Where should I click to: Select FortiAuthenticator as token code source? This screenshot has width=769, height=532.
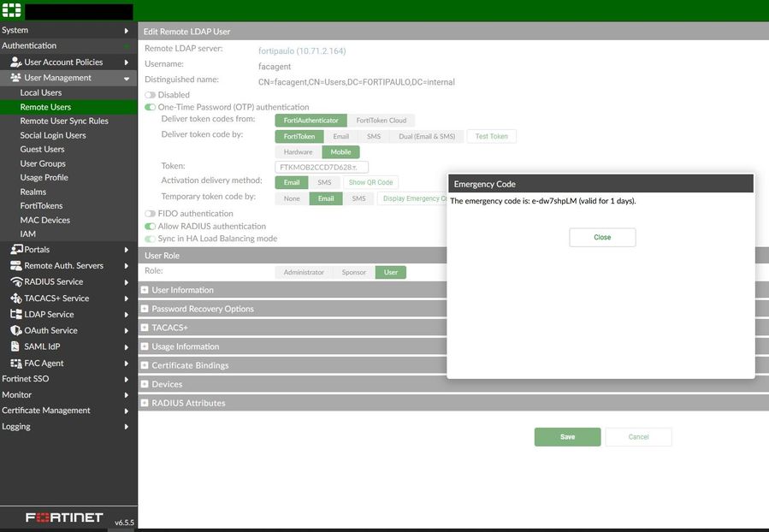(311, 120)
